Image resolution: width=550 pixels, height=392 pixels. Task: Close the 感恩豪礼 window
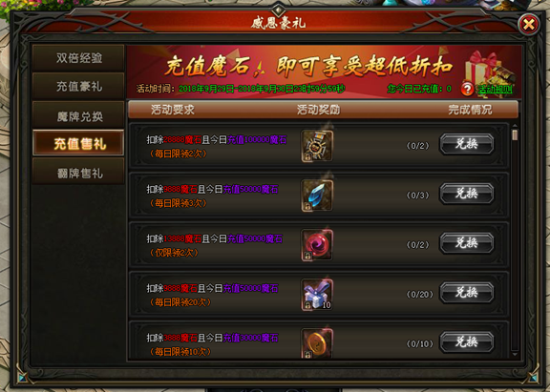[529, 24]
